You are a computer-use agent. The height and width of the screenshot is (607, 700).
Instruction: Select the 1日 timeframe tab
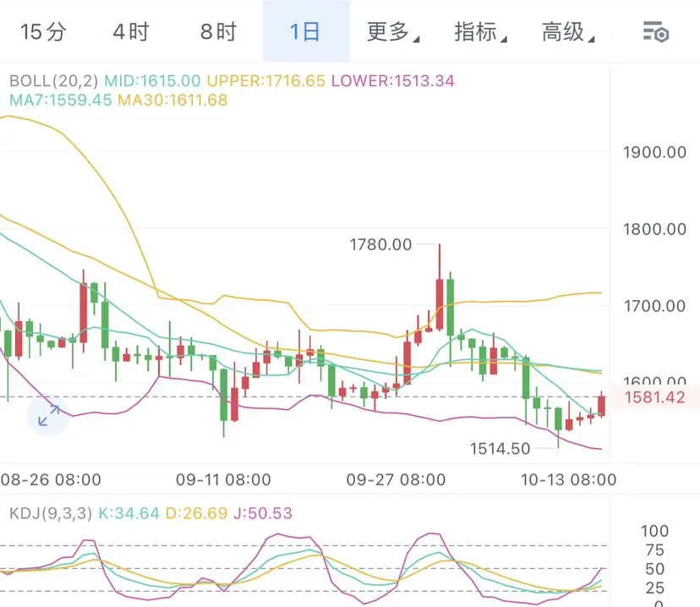[305, 31]
